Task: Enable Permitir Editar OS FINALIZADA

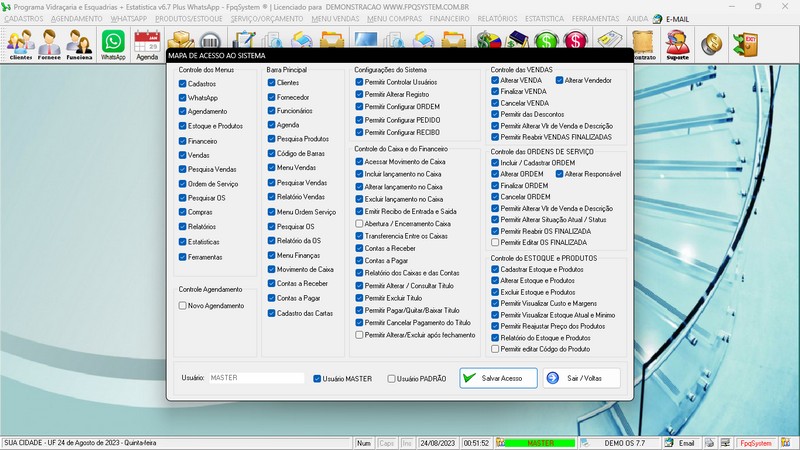Action: coord(495,242)
